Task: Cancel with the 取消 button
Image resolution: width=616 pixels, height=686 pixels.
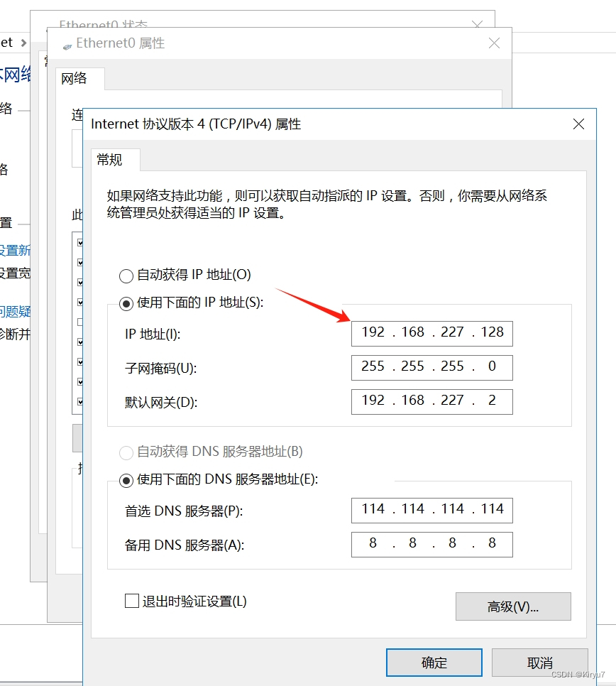Action: pyautogui.click(x=540, y=663)
